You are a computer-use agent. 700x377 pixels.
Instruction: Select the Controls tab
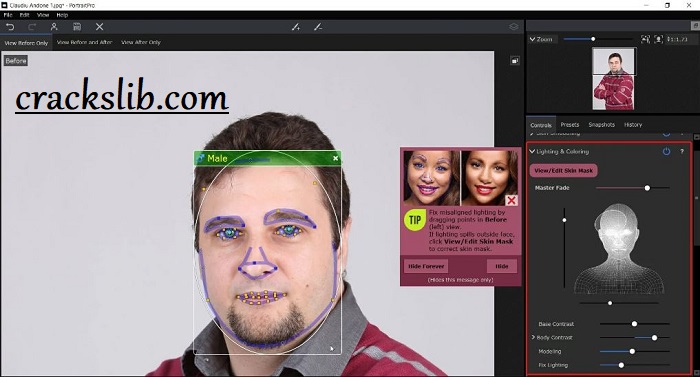541,125
